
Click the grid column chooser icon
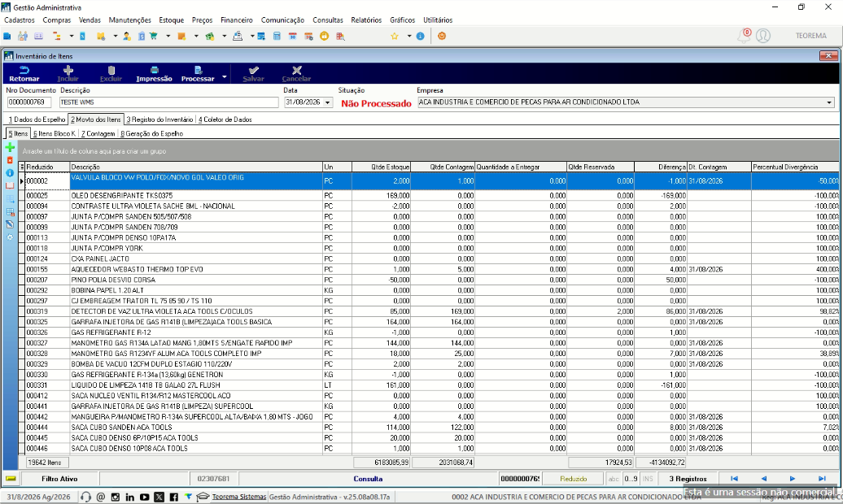(21, 167)
